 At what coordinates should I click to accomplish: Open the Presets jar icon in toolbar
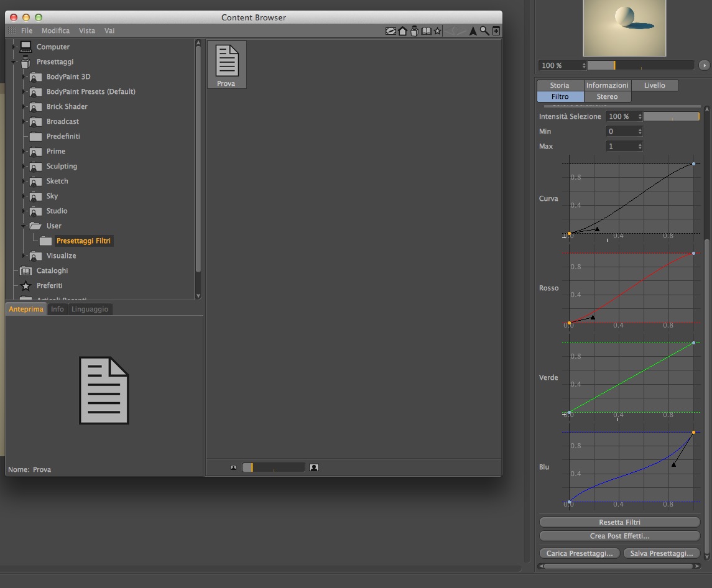coord(414,31)
